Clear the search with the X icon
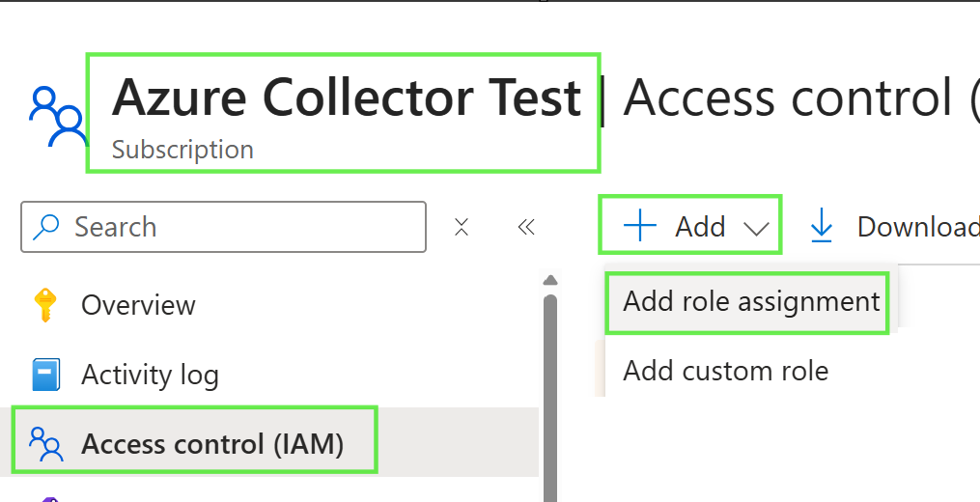 click(x=462, y=227)
